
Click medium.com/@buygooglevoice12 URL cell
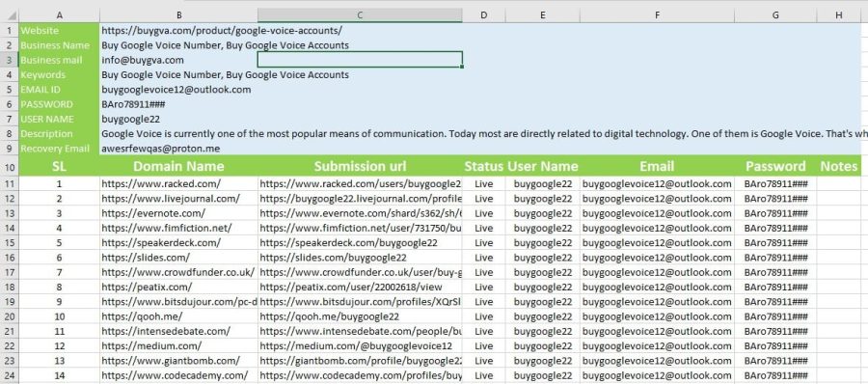[360, 346]
